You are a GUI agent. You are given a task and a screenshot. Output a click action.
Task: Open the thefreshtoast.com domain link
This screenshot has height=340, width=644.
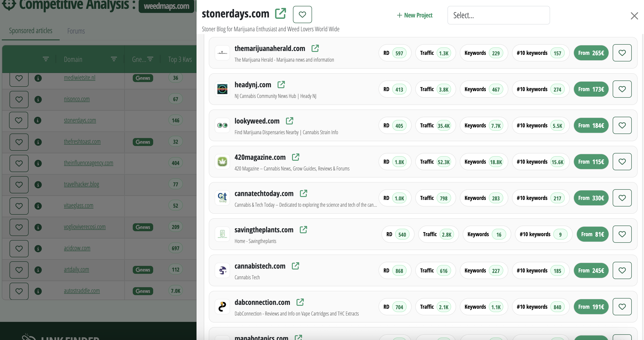pos(82,141)
